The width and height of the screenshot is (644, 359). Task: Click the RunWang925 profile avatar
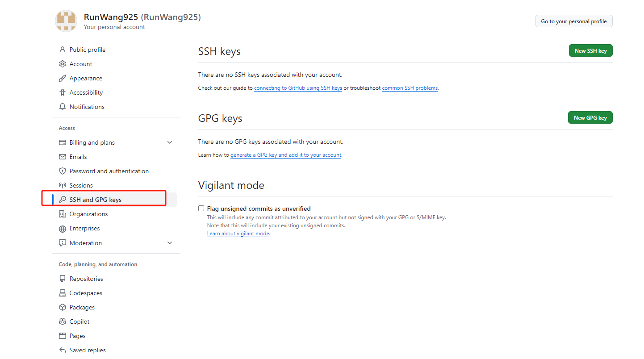tap(66, 21)
